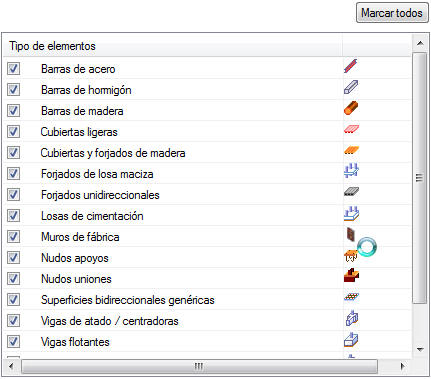Screen dimensions: 431x379
Task: Select the Muros de fábrica row text
Action: [x=80, y=237]
